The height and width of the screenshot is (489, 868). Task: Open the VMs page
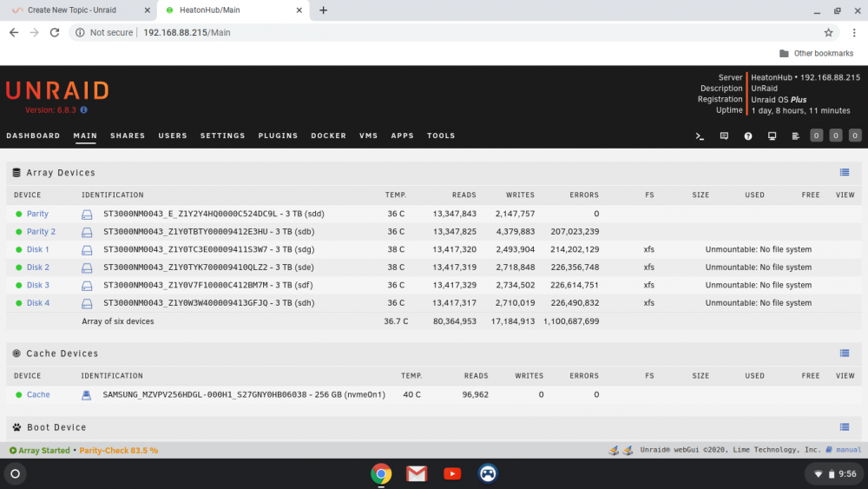pyautogui.click(x=368, y=135)
